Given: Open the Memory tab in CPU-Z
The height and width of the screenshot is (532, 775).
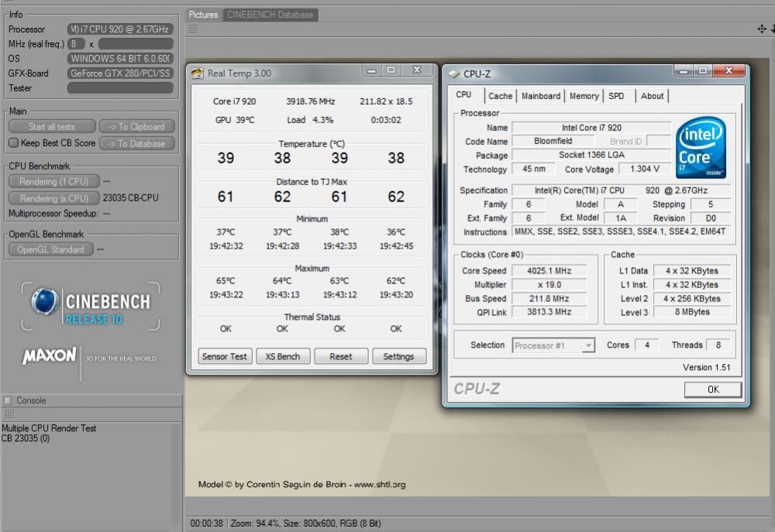Looking at the screenshot, I should tap(584, 96).
